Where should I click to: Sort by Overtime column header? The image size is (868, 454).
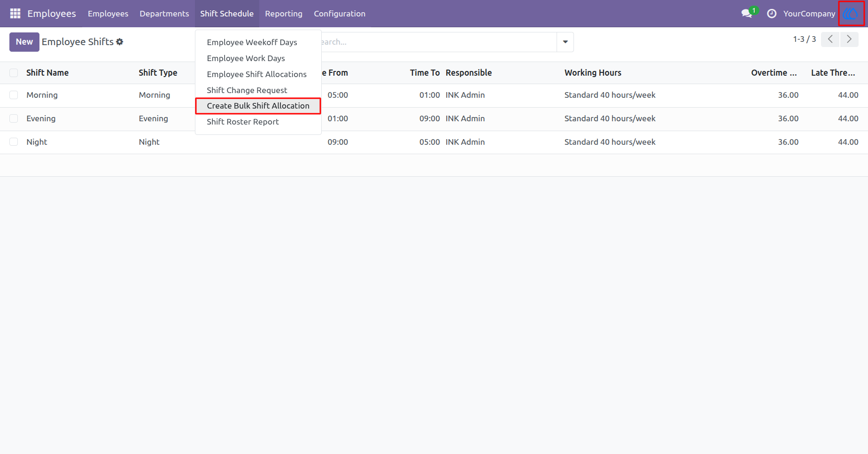(774, 73)
